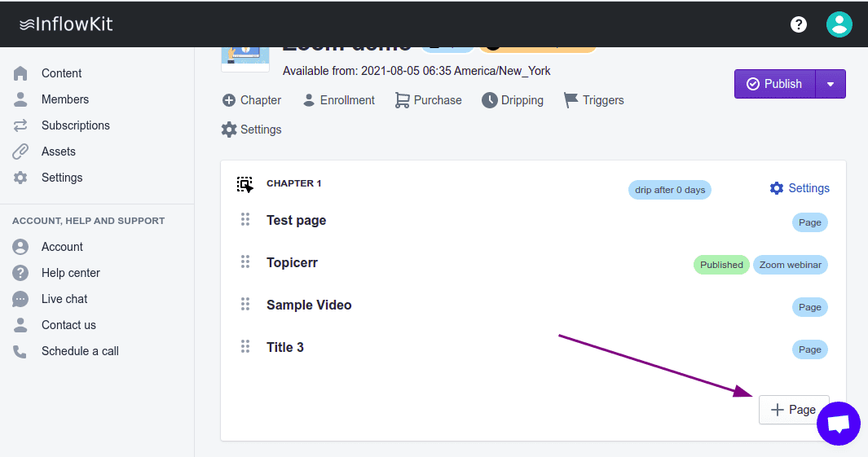This screenshot has height=457, width=868.
Task: Open the Enrollment tab
Action: point(338,100)
